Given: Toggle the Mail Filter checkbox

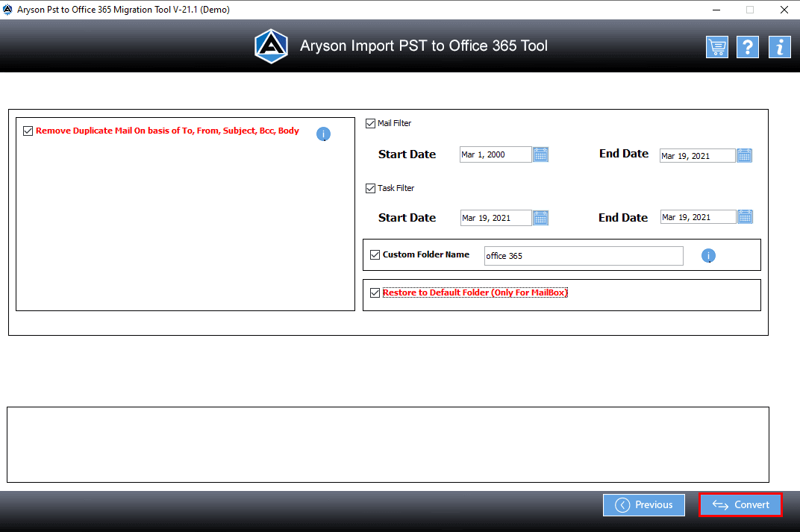Looking at the screenshot, I should pos(370,123).
